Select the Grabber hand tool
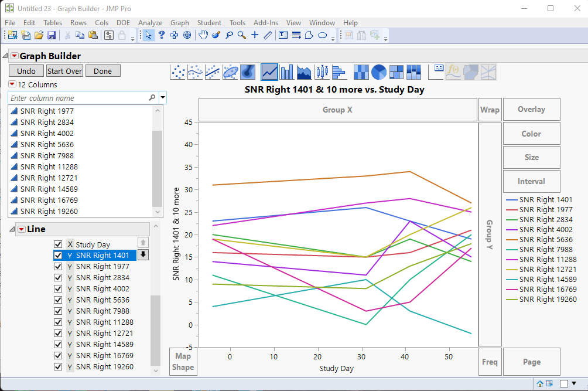 coord(203,35)
